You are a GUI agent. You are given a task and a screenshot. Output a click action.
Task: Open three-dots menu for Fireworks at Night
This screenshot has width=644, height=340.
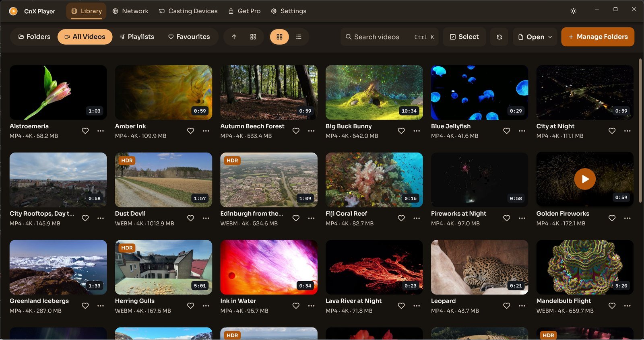click(x=522, y=218)
